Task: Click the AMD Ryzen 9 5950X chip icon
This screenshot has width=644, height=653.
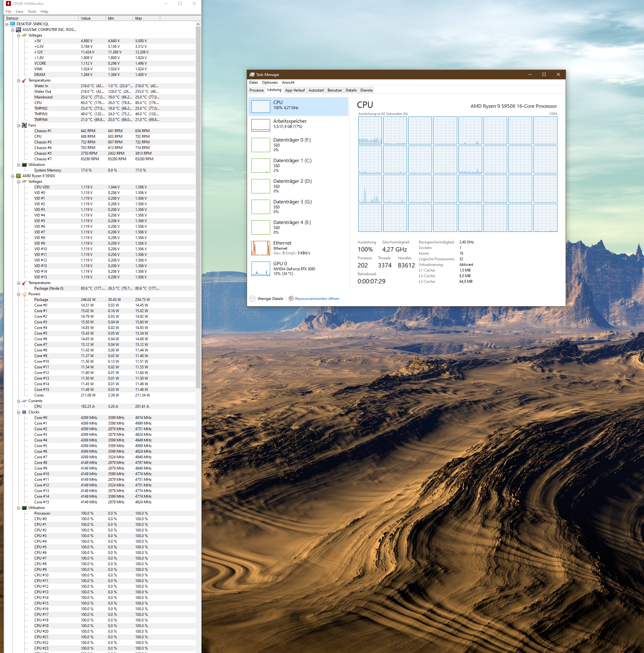Action: pos(19,176)
